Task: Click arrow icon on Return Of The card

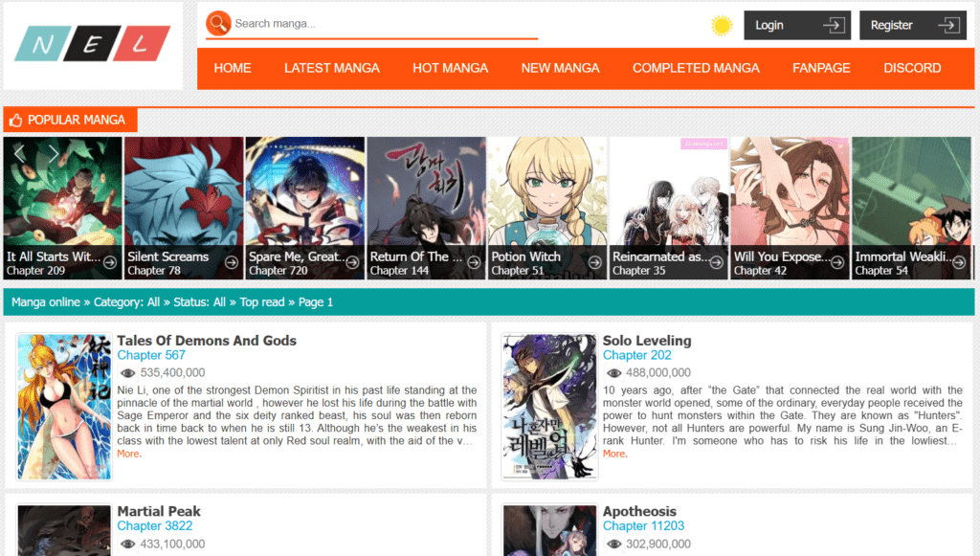Action: point(474,262)
